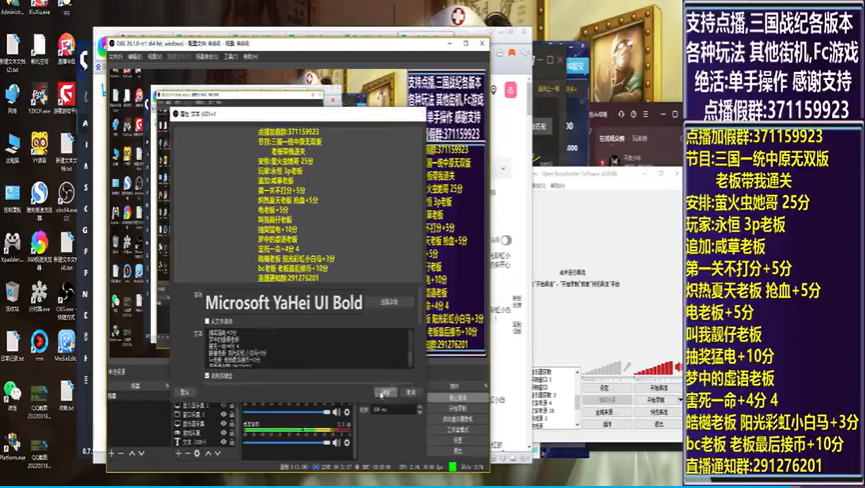Remove selected scene with minus icon
Screen dimensions: 865x488
(x=121, y=453)
